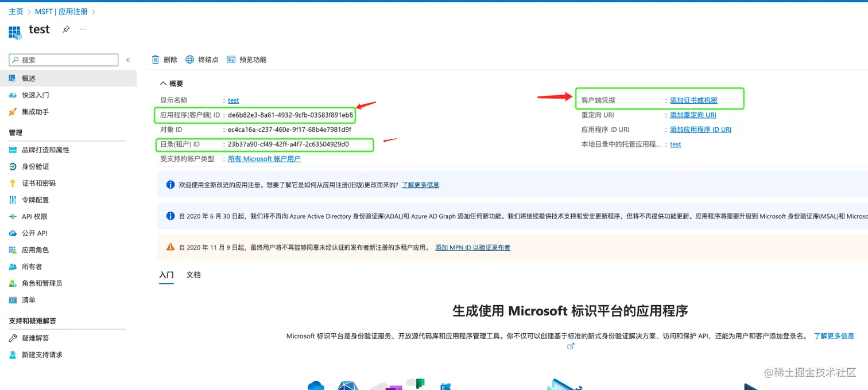The height and width of the screenshot is (390, 868).
Task: Click the 公开 API cloud icon
Action: click(13, 233)
